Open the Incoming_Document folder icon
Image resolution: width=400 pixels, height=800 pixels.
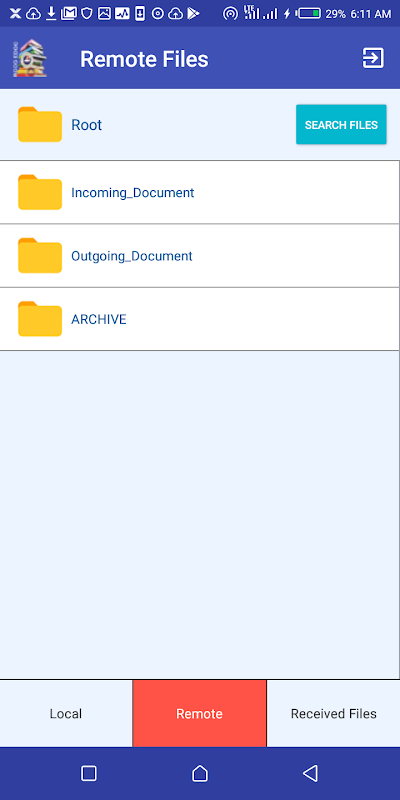(x=40, y=192)
